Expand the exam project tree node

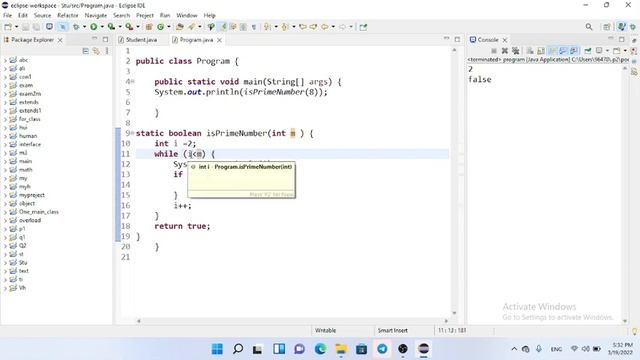tap(5, 85)
